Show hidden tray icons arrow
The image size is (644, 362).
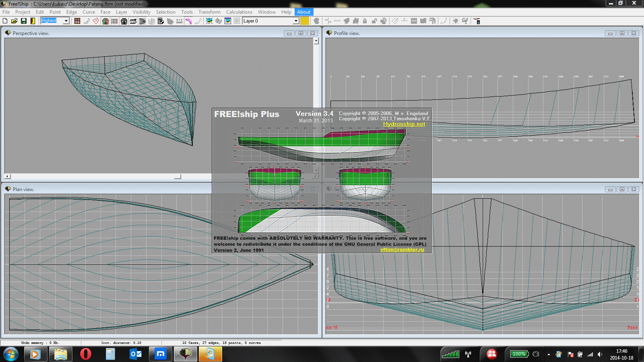[549, 354]
